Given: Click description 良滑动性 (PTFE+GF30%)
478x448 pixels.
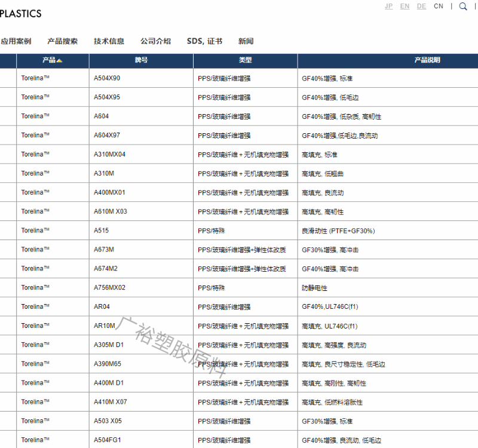Looking at the screenshot, I should click(x=338, y=231).
